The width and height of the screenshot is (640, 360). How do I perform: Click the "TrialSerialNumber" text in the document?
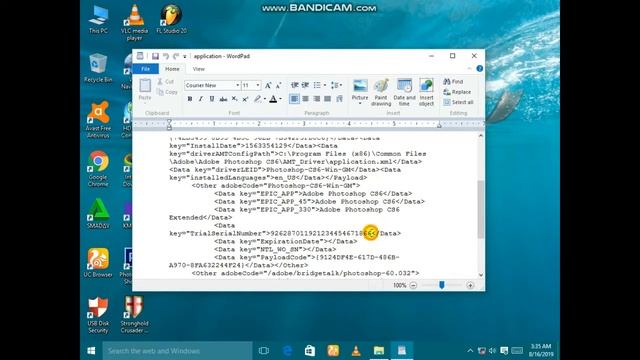coord(226,233)
